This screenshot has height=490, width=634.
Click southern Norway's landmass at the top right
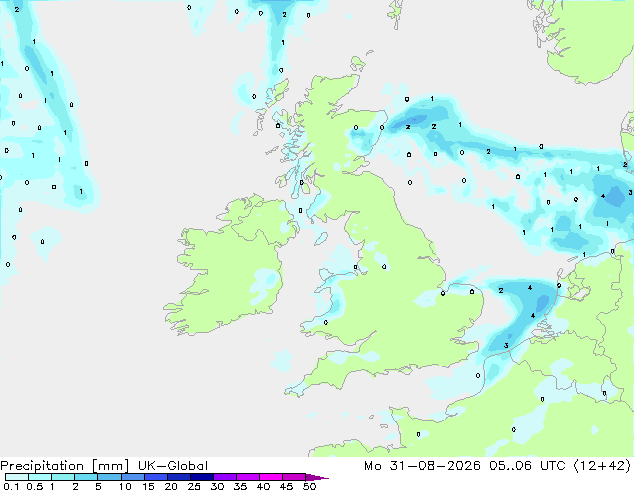[586, 36]
